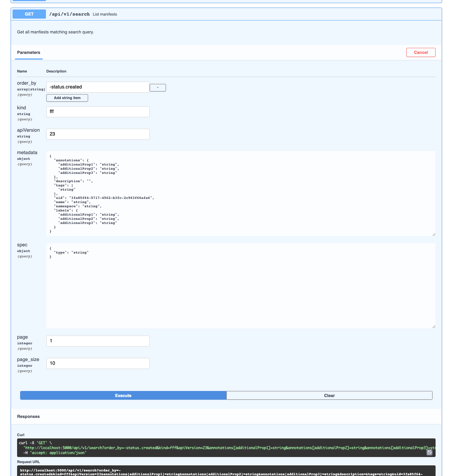This screenshot has height=476, width=450.
Task: Select the Parameters tab
Action: tap(28, 52)
